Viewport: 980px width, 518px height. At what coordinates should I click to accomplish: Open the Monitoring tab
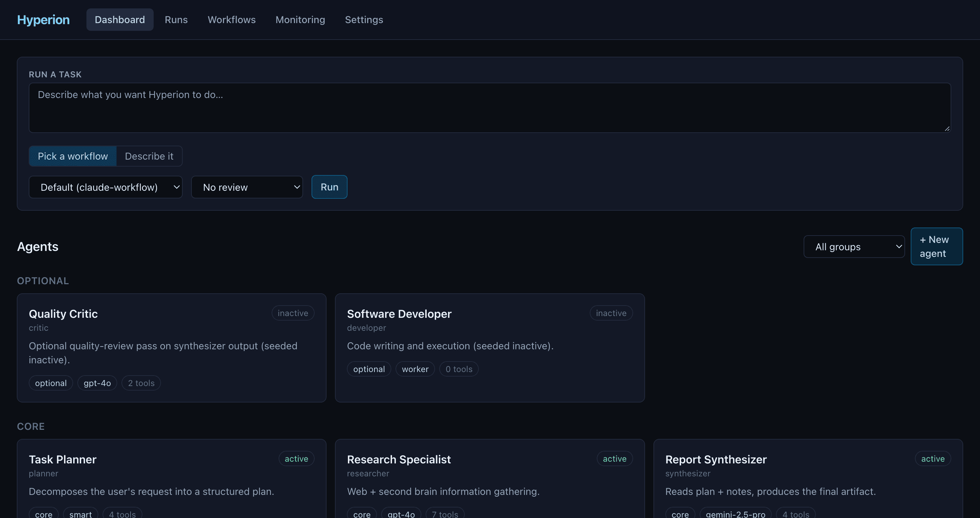(300, 20)
